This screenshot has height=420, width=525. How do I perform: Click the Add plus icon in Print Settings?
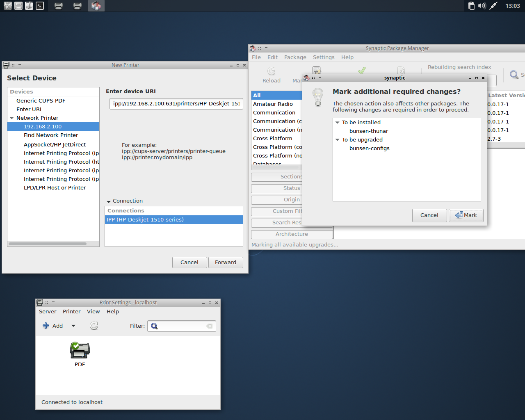click(46, 326)
